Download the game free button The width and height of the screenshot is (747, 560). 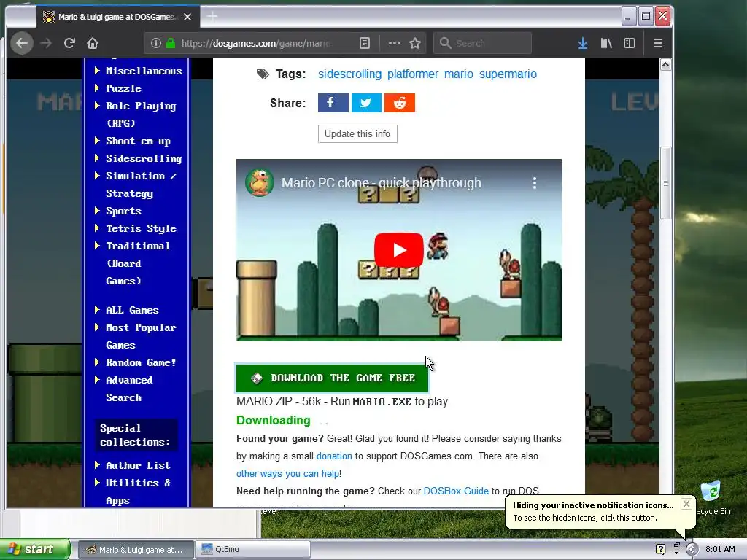(332, 378)
